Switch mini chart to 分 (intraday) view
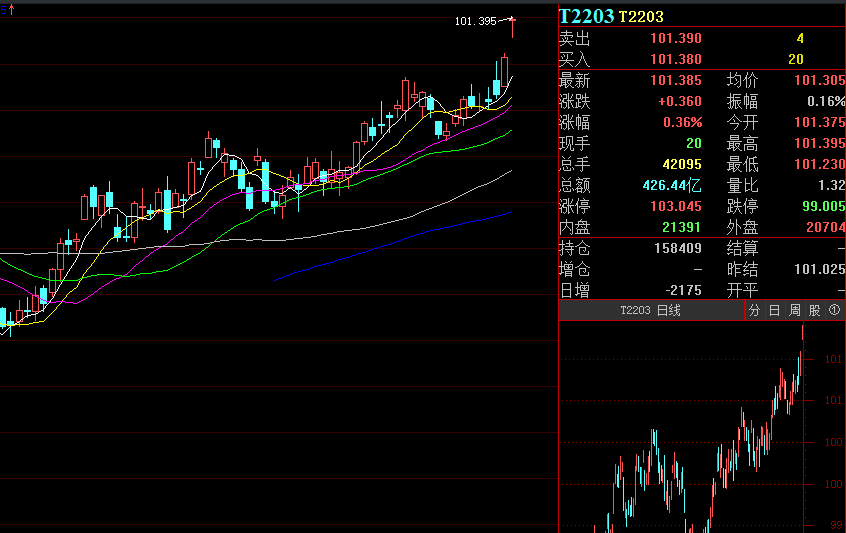The image size is (846, 533). click(755, 311)
